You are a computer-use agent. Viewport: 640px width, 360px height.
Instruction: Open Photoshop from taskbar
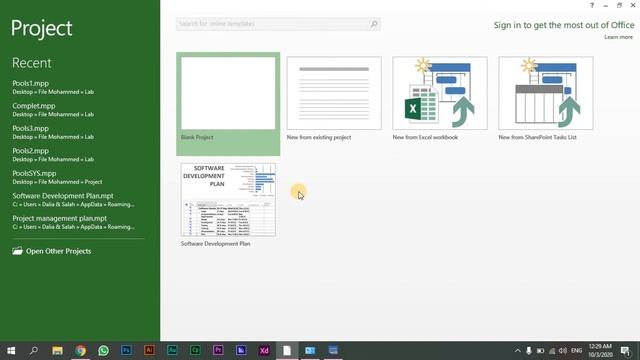pyautogui.click(x=126, y=350)
